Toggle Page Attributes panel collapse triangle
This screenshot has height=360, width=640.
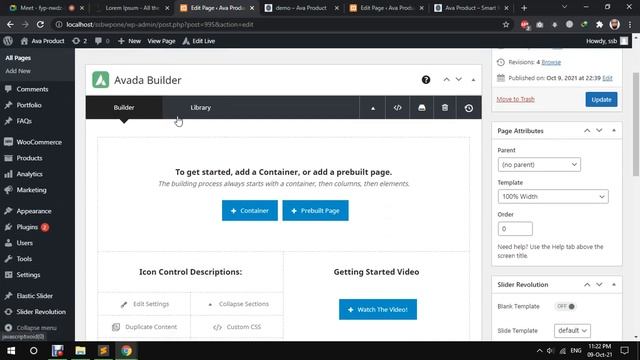pos(614,131)
